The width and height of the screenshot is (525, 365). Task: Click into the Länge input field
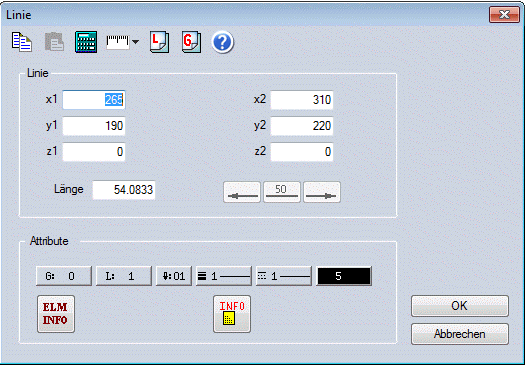coord(124,190)
